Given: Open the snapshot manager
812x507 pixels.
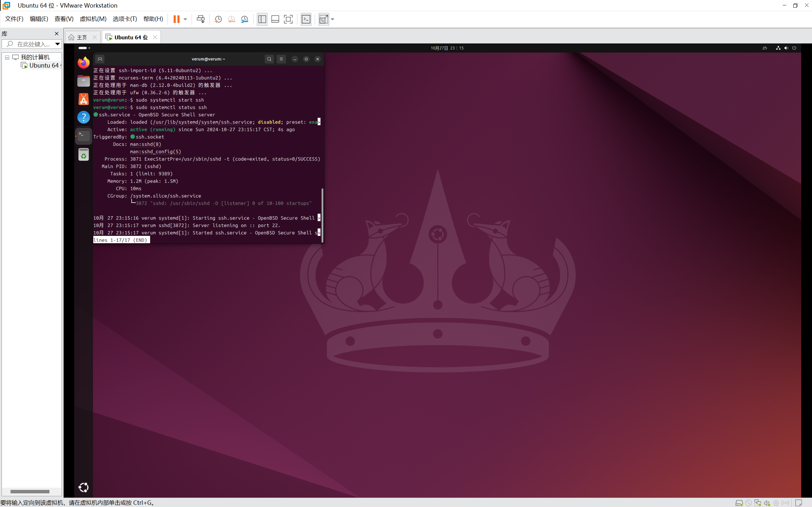Looking at the screenshot, I should pyautogui.click(x=245, y=19).
